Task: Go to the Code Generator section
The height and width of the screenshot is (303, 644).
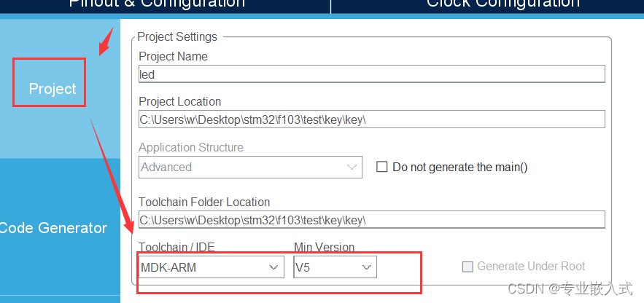Action: tap(53, 228)
